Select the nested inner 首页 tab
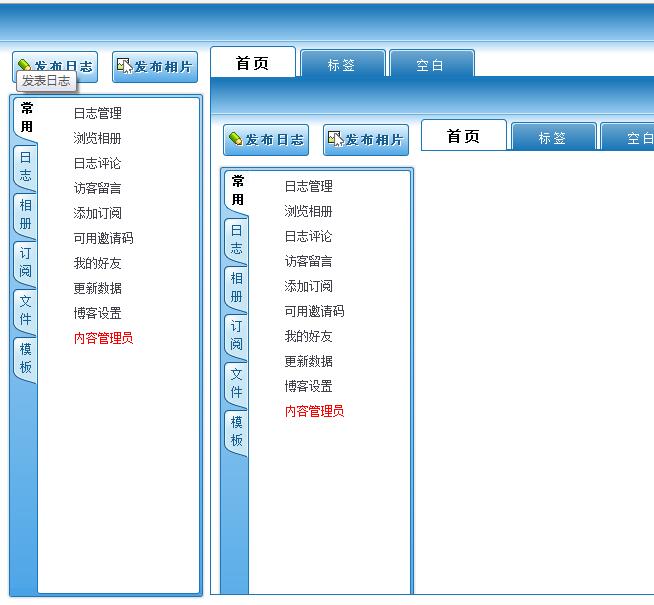Viewport: 654px width, 605px height. 463,137
